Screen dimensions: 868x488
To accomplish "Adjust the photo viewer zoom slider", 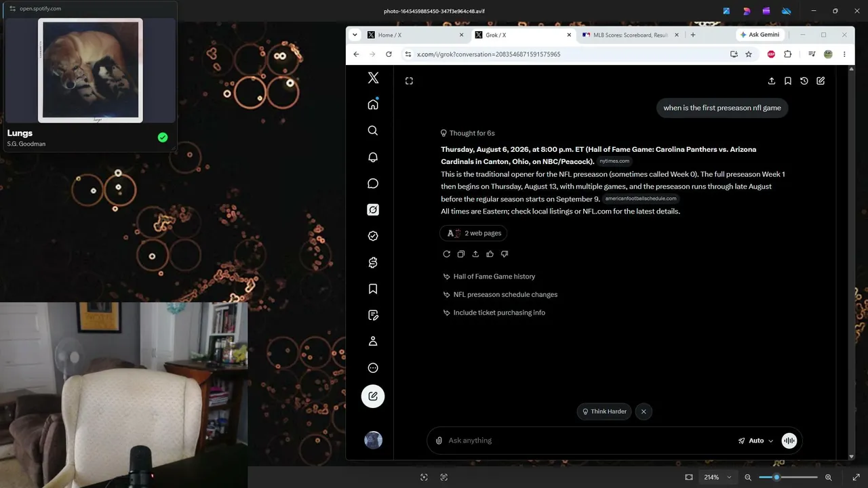I will (x=788, y=477).
